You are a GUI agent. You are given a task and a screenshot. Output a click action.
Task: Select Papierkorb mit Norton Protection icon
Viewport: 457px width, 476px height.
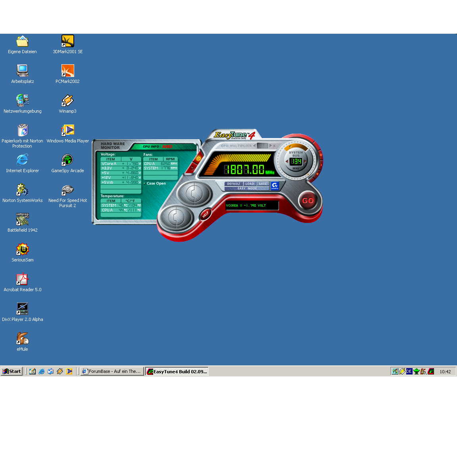click(22, 136)
